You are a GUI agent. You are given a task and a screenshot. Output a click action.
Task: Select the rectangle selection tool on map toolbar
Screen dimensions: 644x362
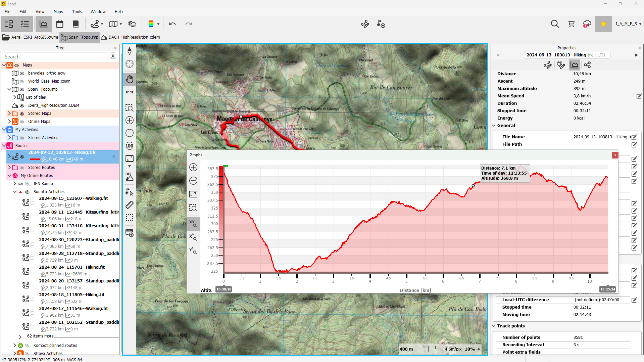pyautogui.click(x=130, y=218)
